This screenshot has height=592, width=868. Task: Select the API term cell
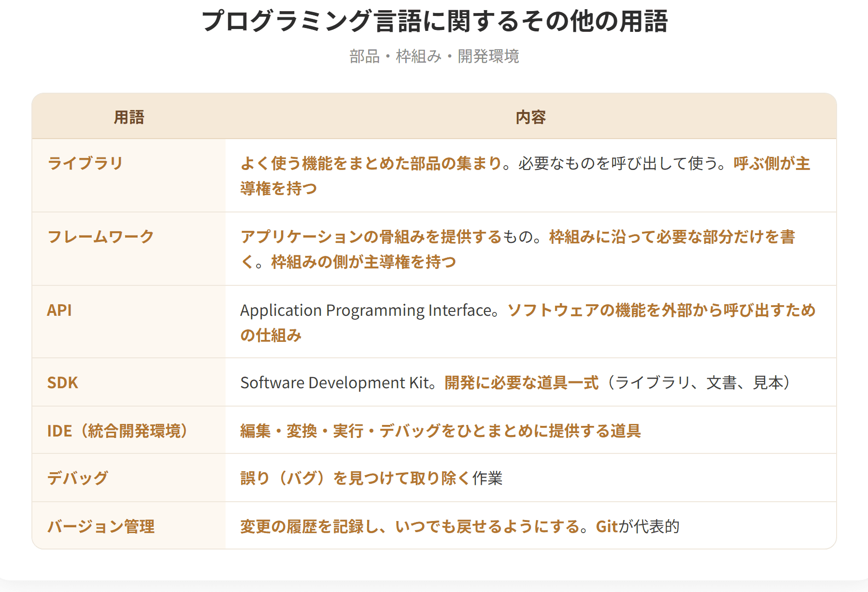click(x=129, y=322)
